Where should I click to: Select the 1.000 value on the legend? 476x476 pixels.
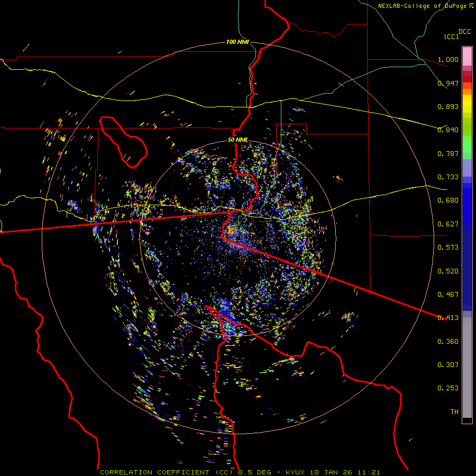[x=448, y=59]
